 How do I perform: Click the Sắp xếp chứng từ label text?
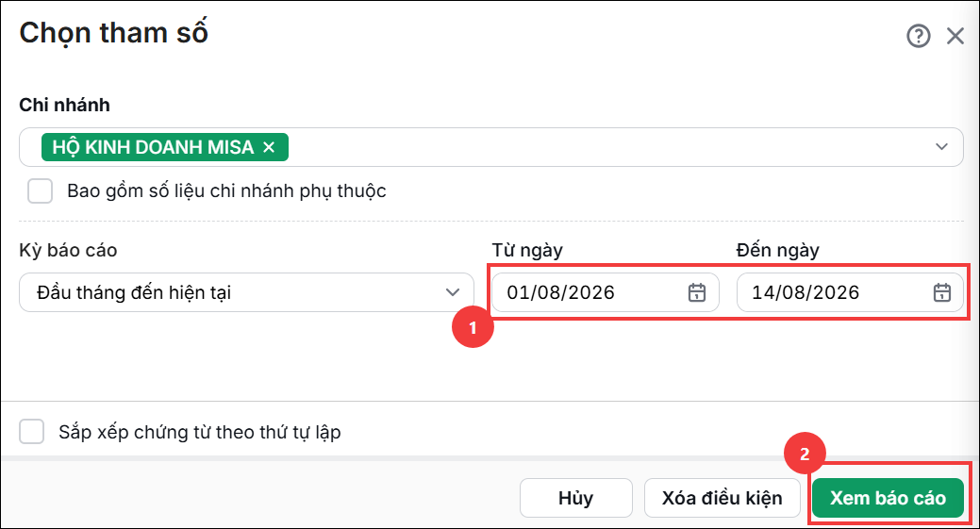pos(200,432)
